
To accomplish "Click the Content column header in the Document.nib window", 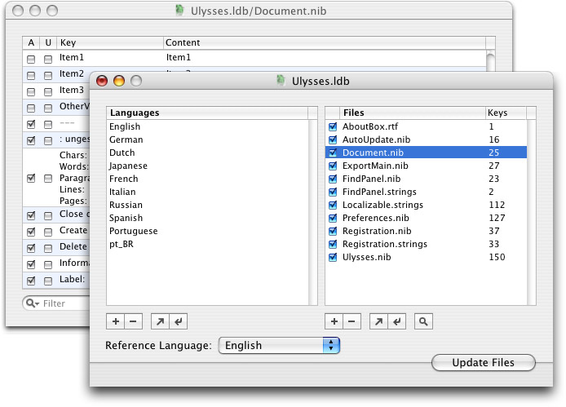I will click(324, 43).
